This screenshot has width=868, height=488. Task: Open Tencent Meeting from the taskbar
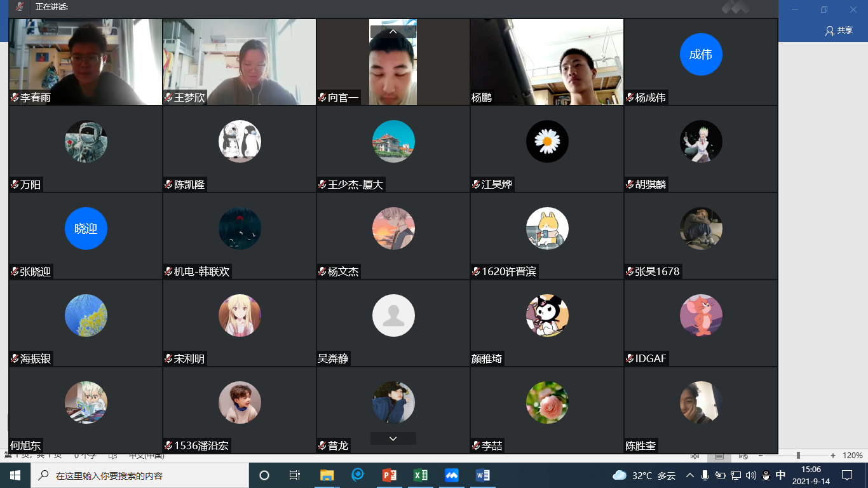(451, 475)
